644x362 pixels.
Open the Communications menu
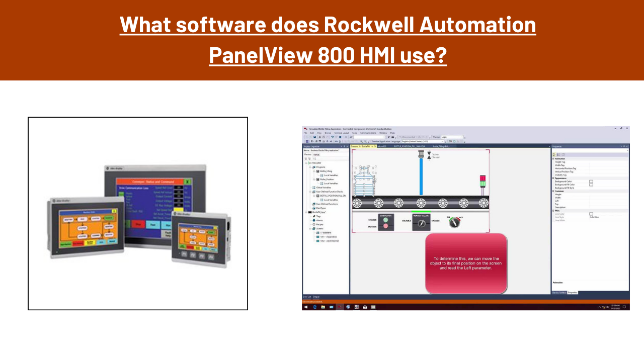point(368,133)
